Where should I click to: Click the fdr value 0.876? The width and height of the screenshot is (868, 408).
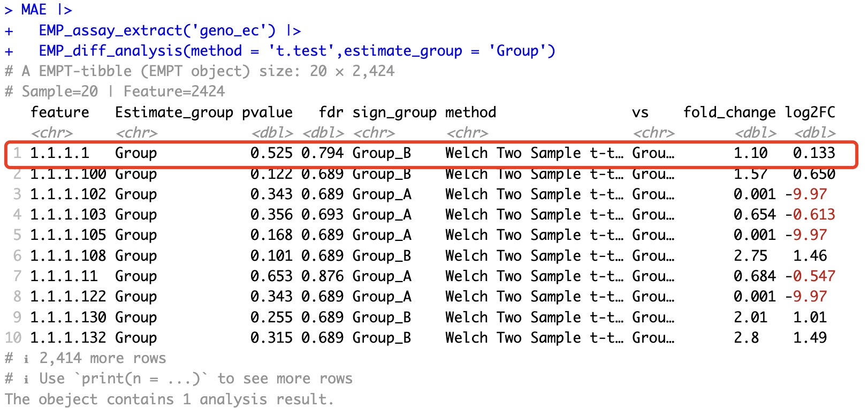coord(322,276)
